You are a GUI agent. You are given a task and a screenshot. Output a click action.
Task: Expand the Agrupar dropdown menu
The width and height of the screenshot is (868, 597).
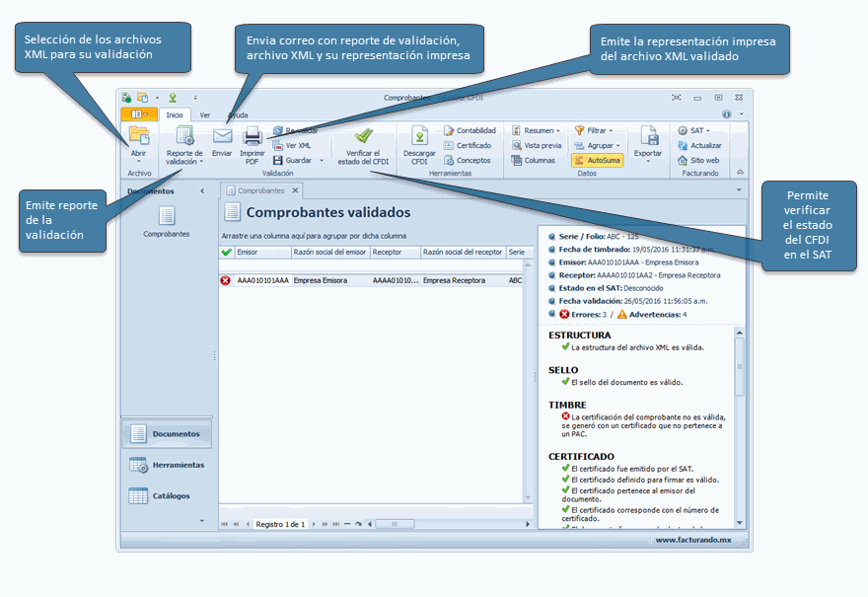click(x=597, y=145)
